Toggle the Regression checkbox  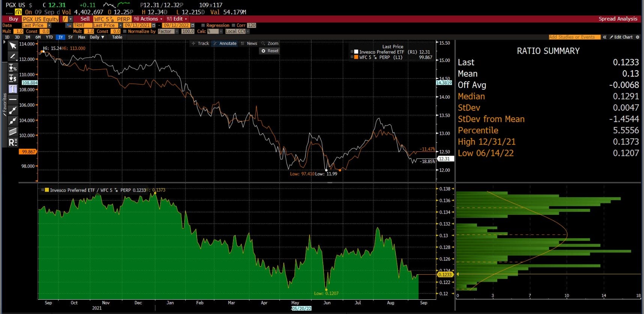pos(203,25)
